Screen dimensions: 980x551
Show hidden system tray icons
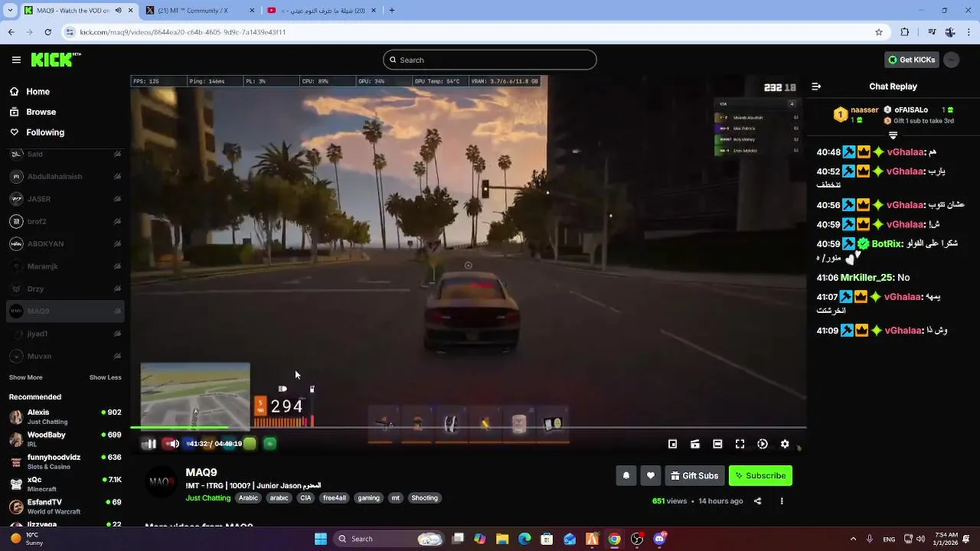tap(853, 539)
